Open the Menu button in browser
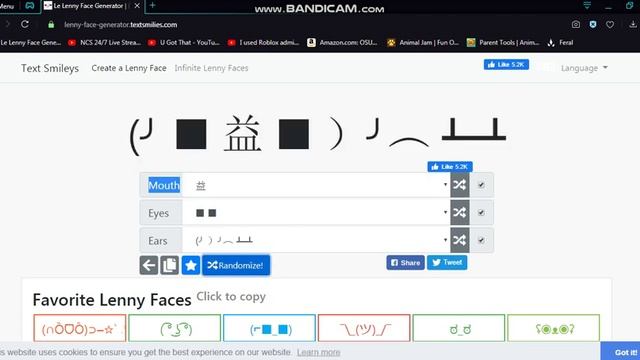640x360 pixels. 7,6
